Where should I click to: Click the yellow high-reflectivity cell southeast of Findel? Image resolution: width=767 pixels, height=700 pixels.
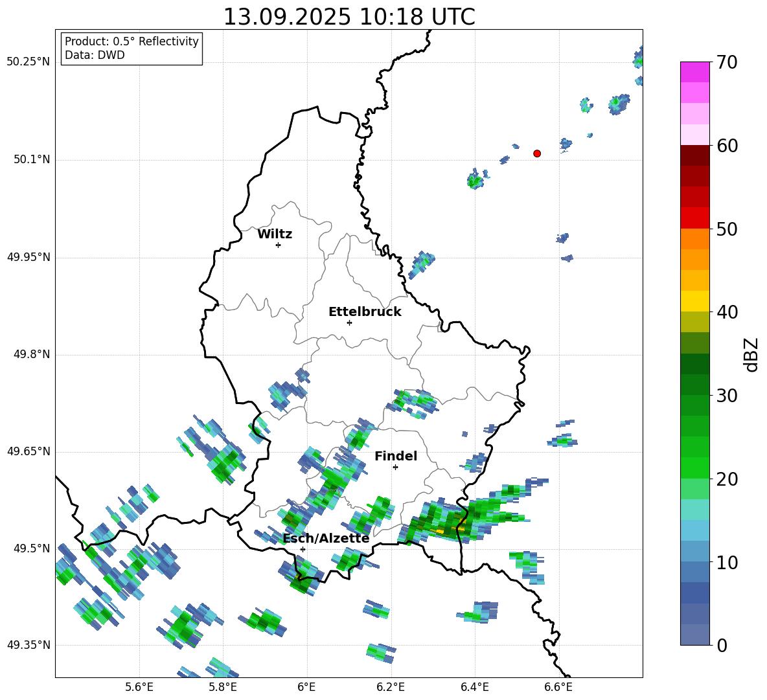pyautogui.click(x=441, y=531)
